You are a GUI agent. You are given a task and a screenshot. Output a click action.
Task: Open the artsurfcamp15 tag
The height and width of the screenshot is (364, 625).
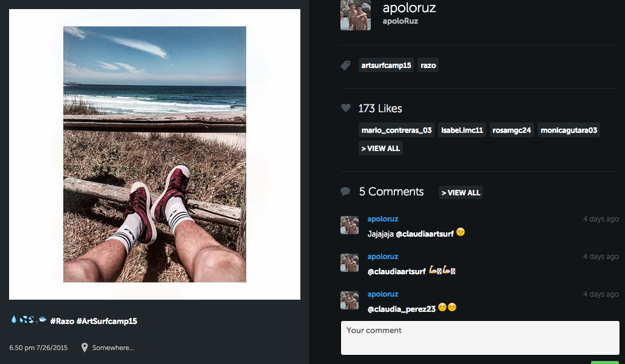[x=386, y=65]
